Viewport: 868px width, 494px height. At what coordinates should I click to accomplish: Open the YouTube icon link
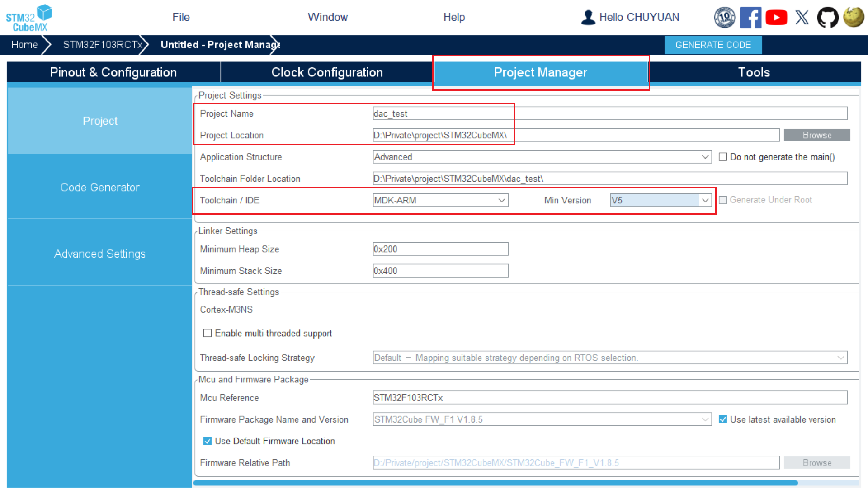tap(776, 18)
